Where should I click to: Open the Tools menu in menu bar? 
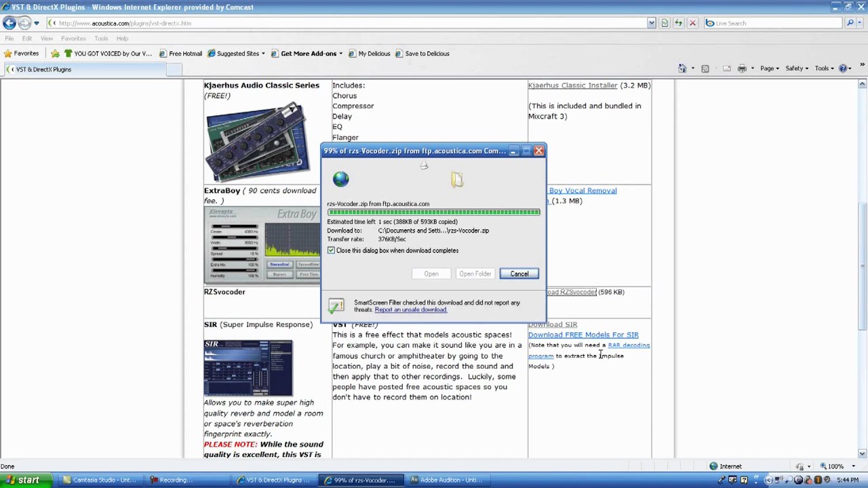pyautogui.click(x=101, y=39)
